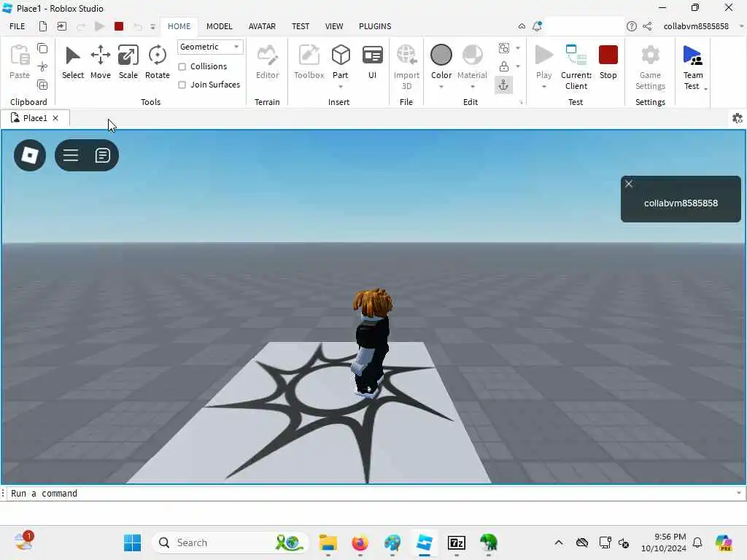Open the UI insert tool
The image size is (747, 560).
tap(372, 62)
